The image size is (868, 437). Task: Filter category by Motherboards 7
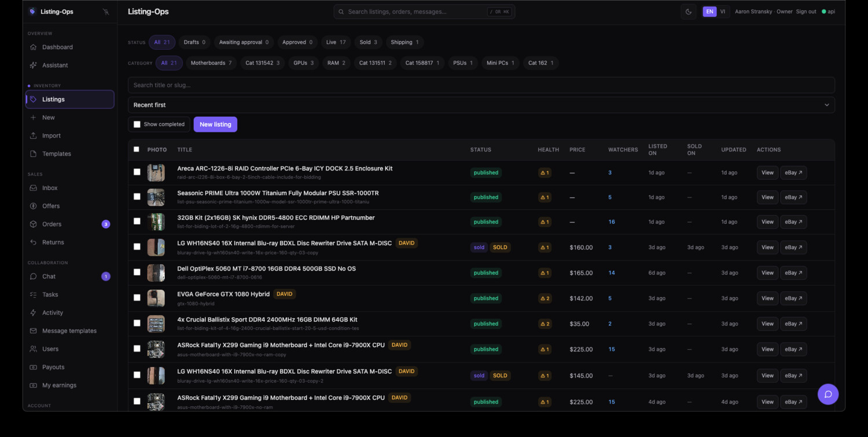[x=211, y=63]
